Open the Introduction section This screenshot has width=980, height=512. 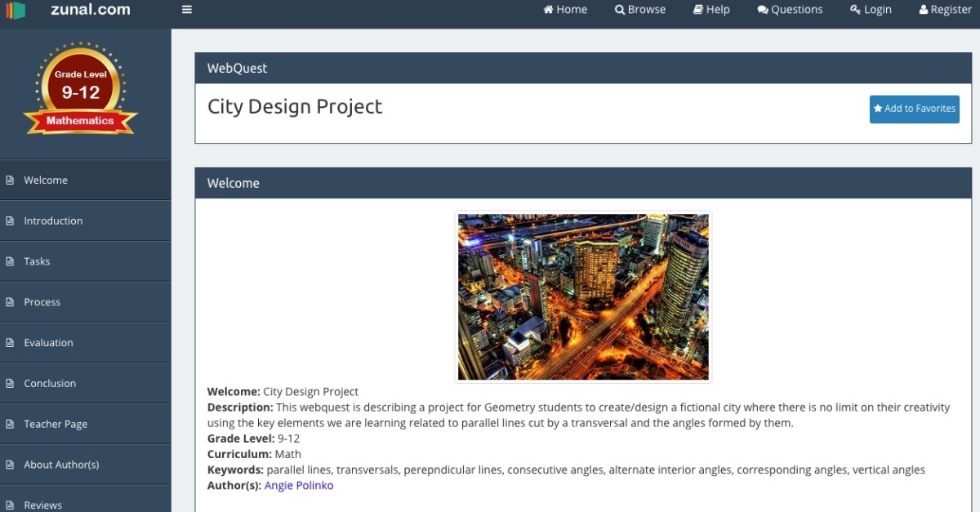pyautogui.click(x=53, y=221)
